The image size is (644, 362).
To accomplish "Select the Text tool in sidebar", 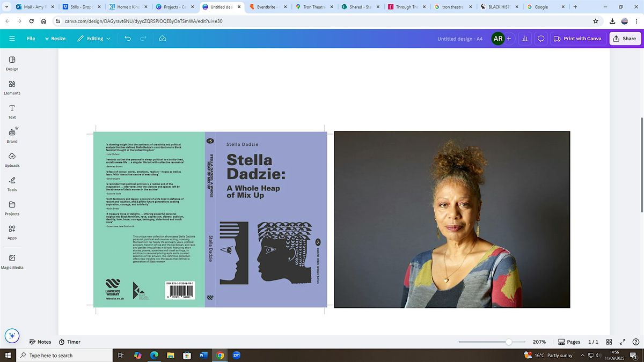I will click(x=12, y=112).
